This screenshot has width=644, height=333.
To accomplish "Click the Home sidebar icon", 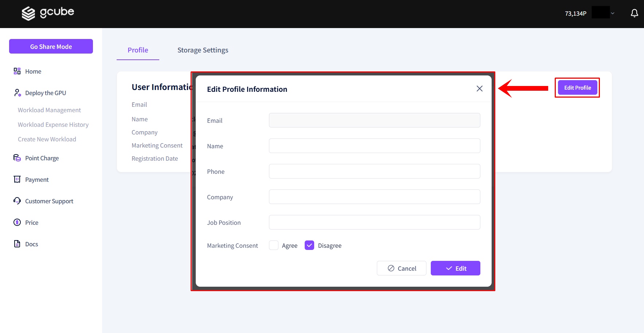I will pyautogui.click(x=17, y=71).
